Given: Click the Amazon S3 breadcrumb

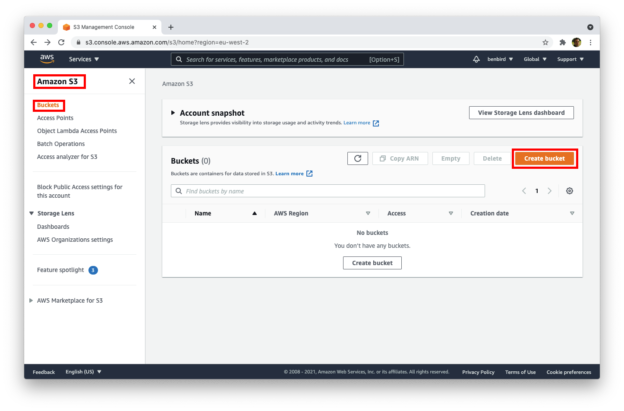Looking at the screenshot, I should click(x=177, y=84).
